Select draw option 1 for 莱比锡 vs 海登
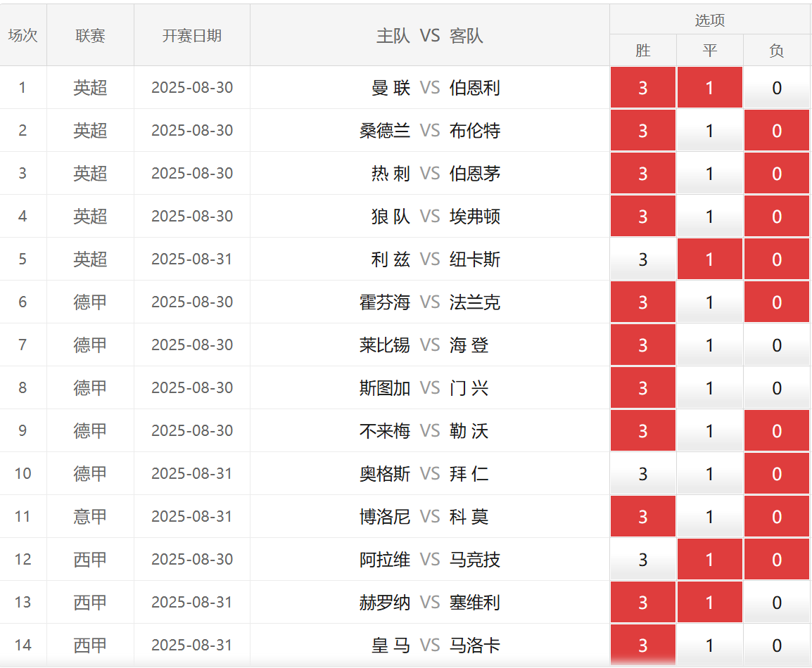The width and height of the screenshot is (812, 668). (x=709, y=345)
